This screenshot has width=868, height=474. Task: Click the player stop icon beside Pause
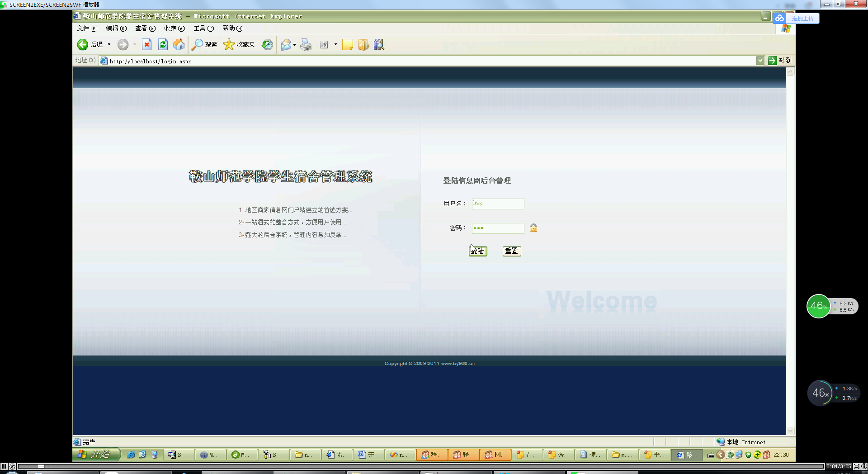click(x=12, y=466)
